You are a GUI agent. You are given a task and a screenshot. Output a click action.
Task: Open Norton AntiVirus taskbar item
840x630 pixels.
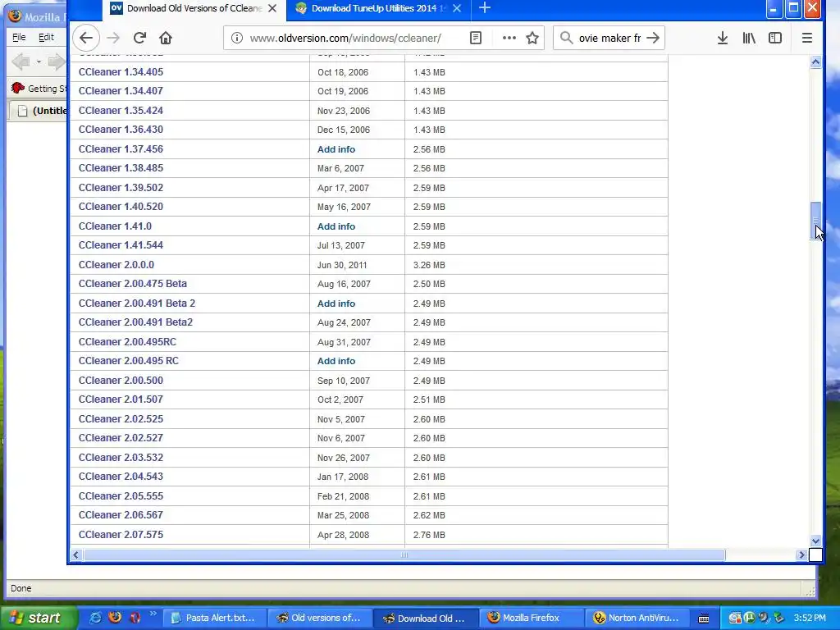[x=637, y=618]
